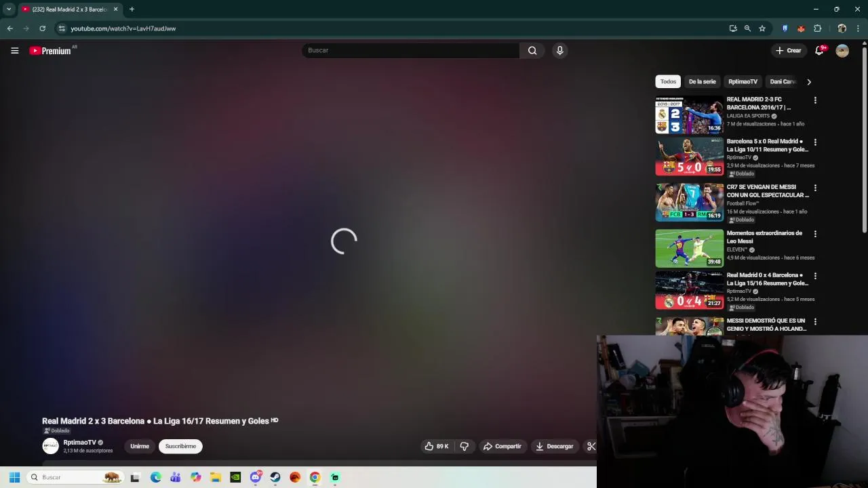Screen dimensions: 868x488
Task: View site information icon in address bar
Action: coord(62,28)
